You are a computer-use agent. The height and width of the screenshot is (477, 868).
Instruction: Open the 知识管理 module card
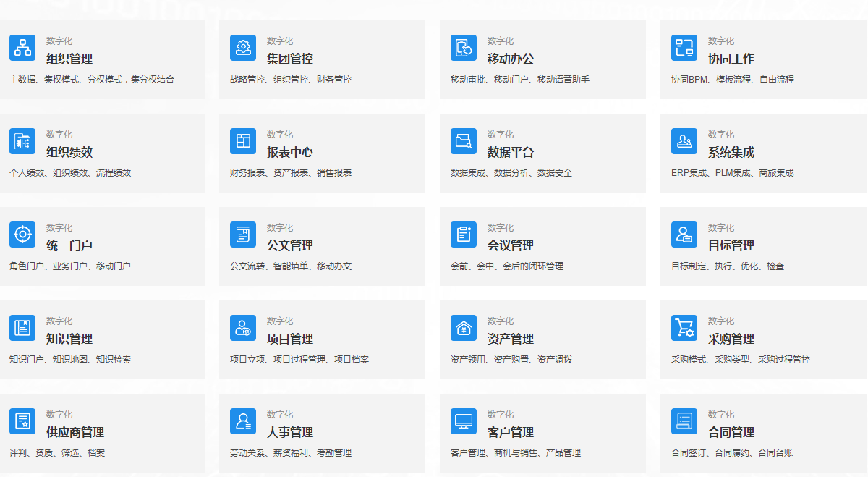pyautogui.click(x=102, y=339)
